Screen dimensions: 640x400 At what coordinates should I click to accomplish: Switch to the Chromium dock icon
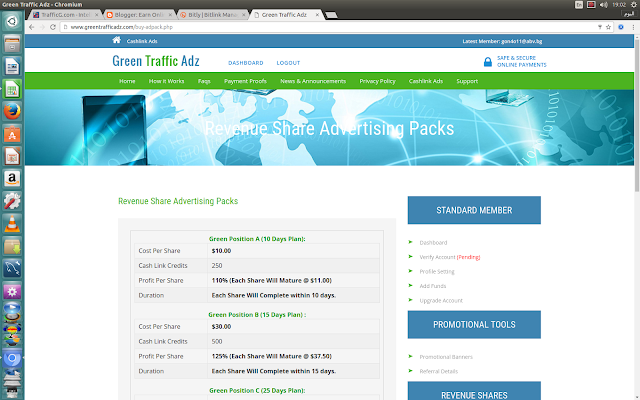click(x=12, y=359)
